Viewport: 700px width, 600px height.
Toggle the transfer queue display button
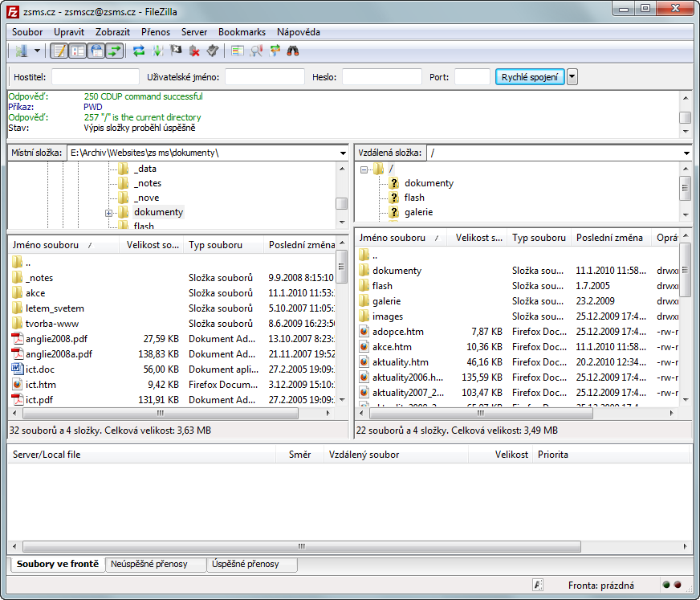(114, 51)
